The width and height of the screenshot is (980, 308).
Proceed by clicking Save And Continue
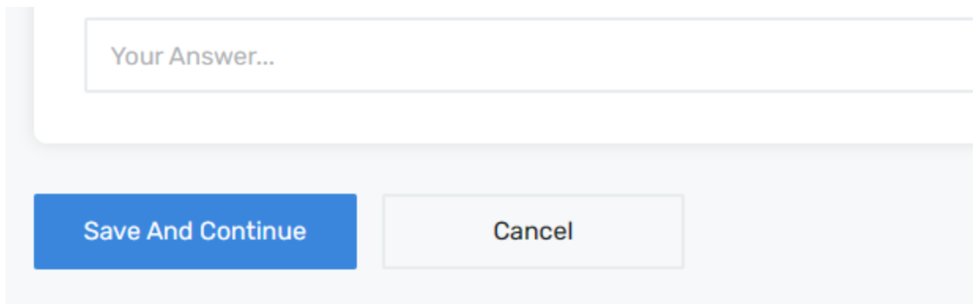pos(195,232)
